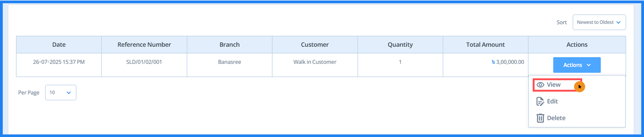
Task: Expand the Actions dropdown in the table row
Action: tap(577, 65)
